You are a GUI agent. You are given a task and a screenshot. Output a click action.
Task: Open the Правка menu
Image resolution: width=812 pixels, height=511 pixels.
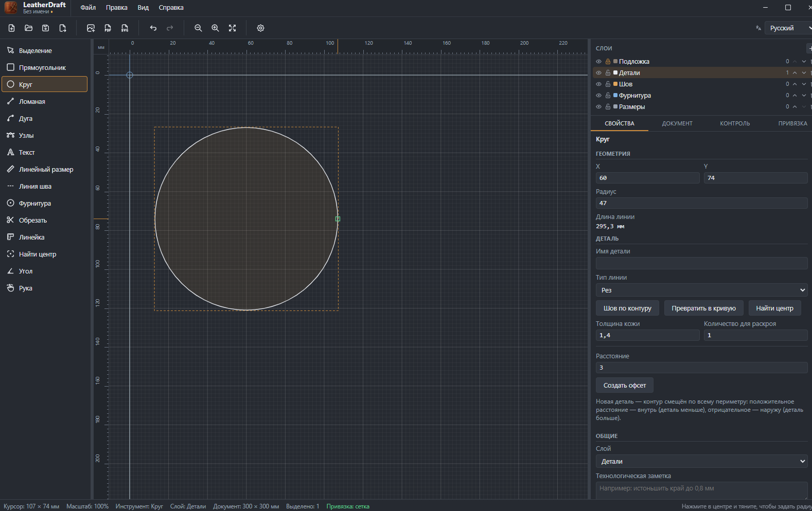point(117,8)
